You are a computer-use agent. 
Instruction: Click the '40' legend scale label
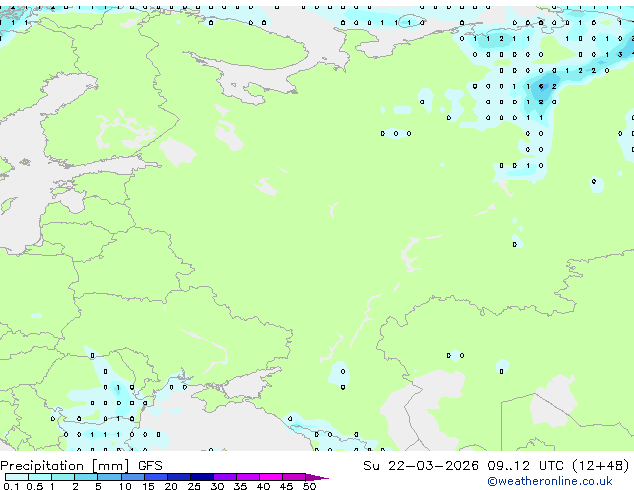[x=264, y=486]
